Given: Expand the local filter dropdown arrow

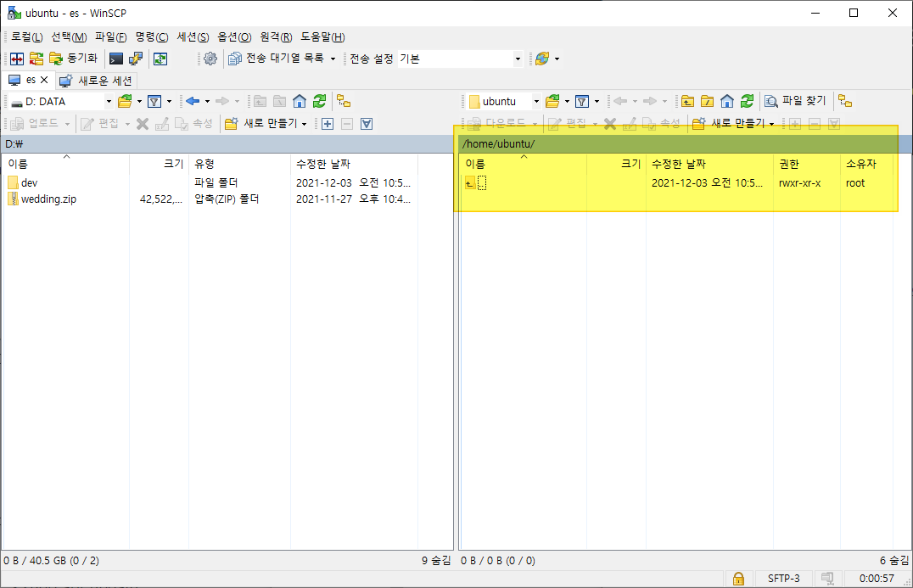Looking at the screenshot, I should [x=170, y=101].
